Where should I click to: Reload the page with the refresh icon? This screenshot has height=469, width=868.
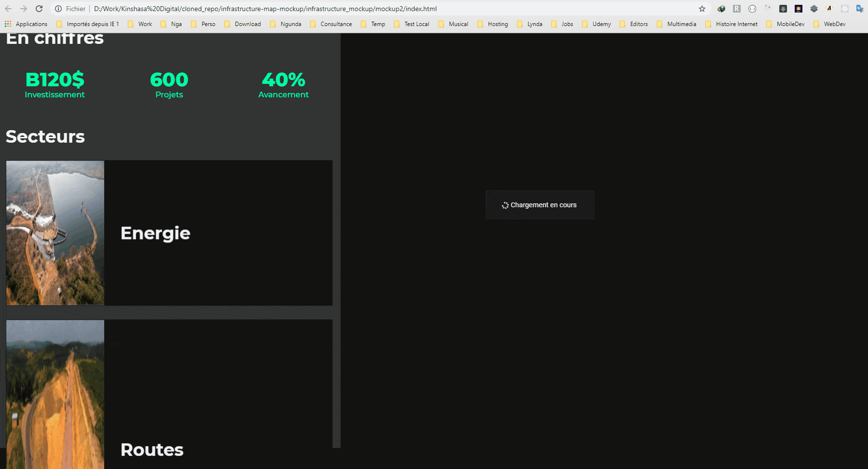39,9
